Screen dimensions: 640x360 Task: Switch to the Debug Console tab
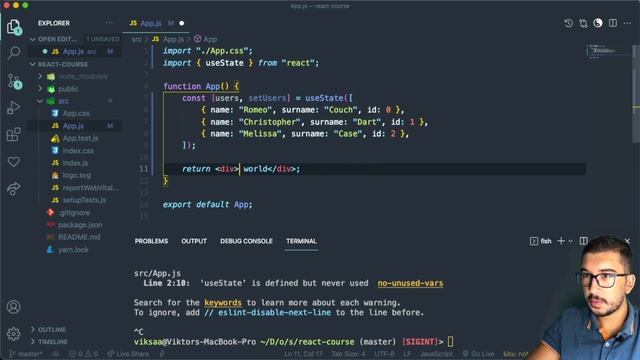(x=246, y=241)
